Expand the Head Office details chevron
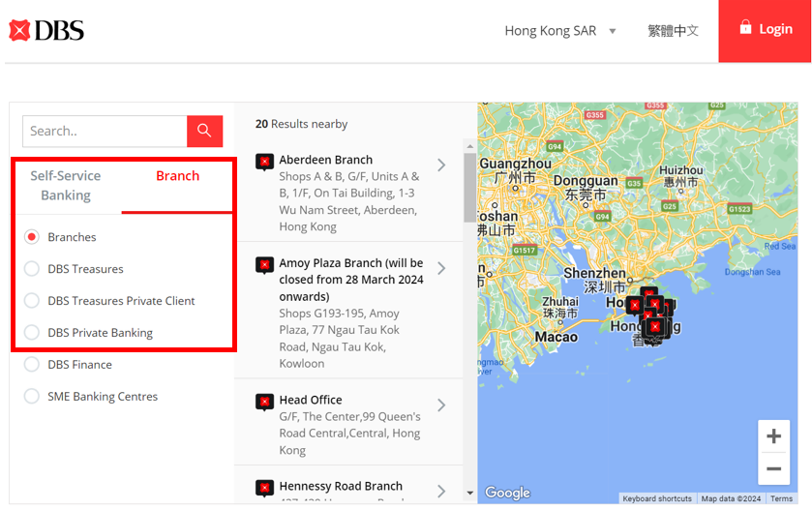The image size is (812, 510). [x=441, y=405]
